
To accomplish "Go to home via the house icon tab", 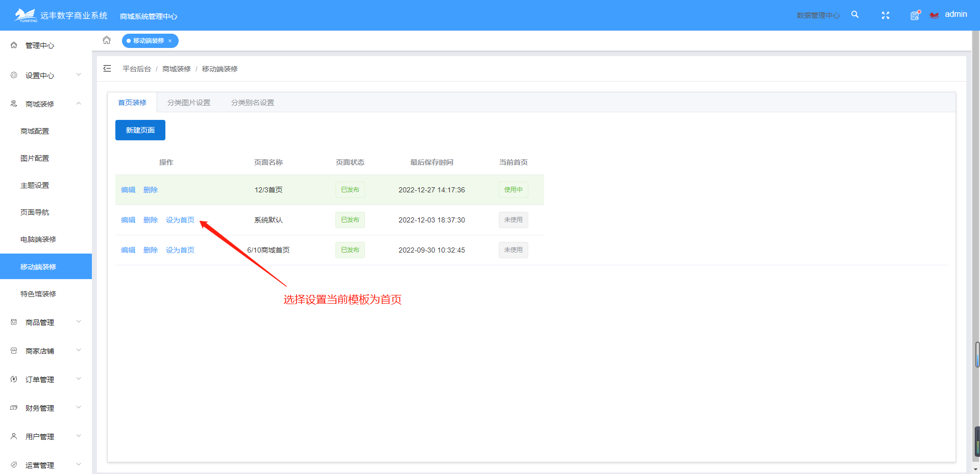I will click(107, 40).
